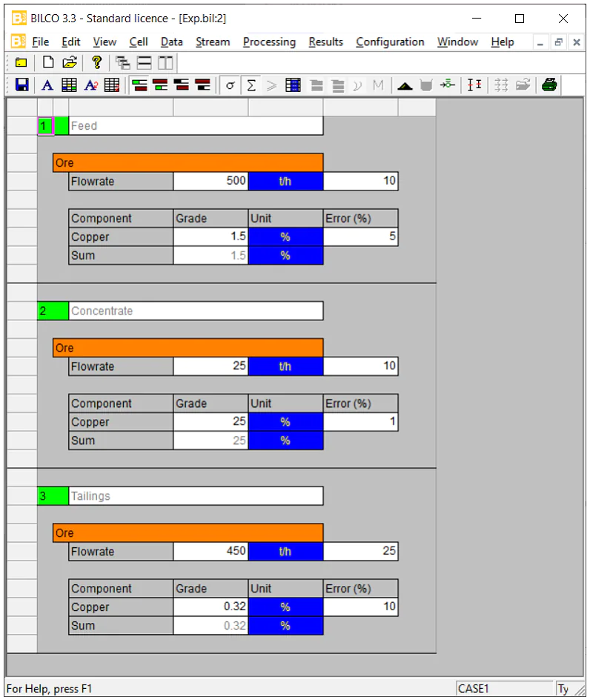Click the yellow folder icon in top toolbar
590x700 pixels.
(21, 63)
